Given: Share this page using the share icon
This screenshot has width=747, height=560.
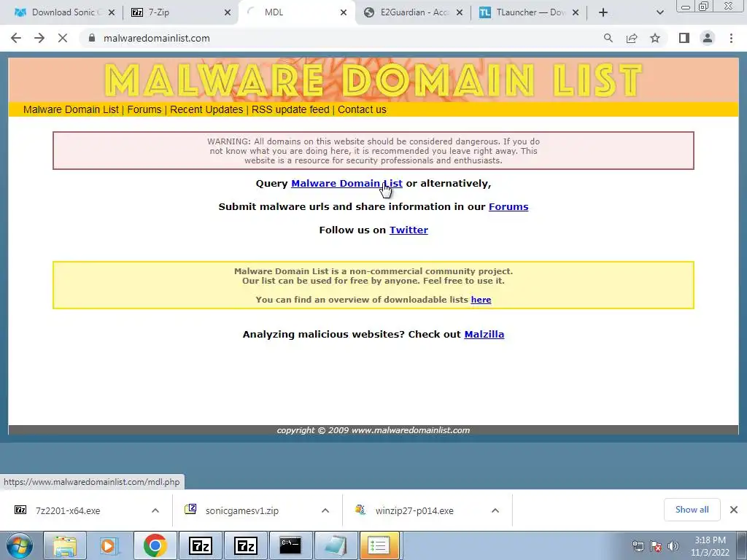Looking at the screenshot, I should click(x=632, y=38).
